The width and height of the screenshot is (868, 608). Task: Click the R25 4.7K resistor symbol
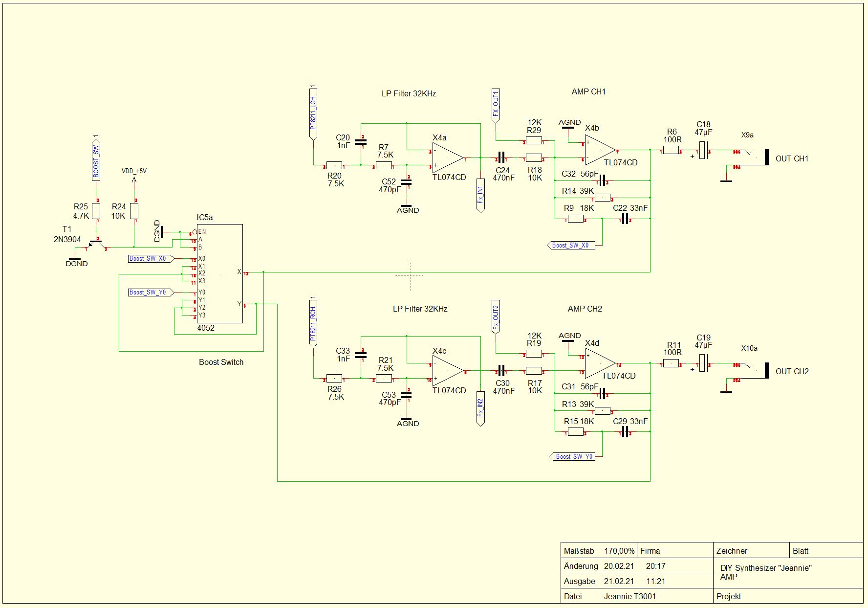tap(96, 211)
